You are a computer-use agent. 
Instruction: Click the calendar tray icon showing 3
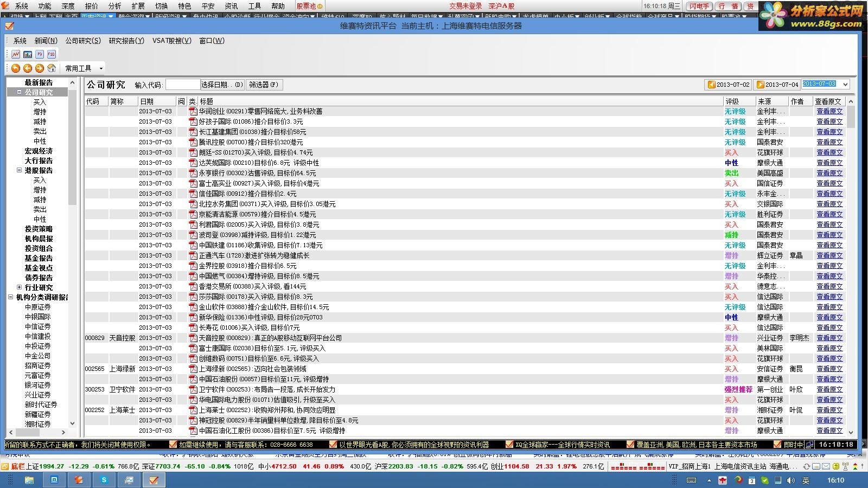(x=751, y=480)
